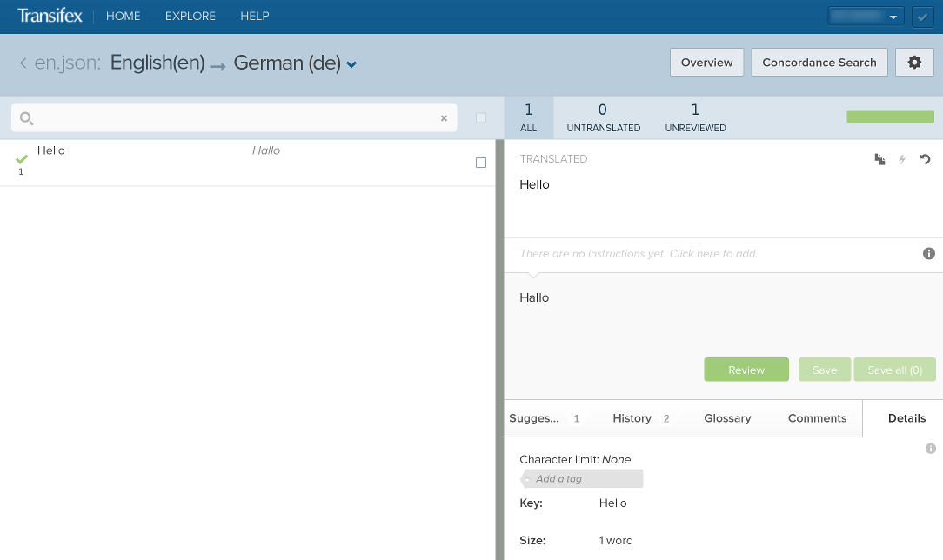The width and height of the screenshot is (943, 560).
Task: Click the Save button
Action: [x=825, y=370]
